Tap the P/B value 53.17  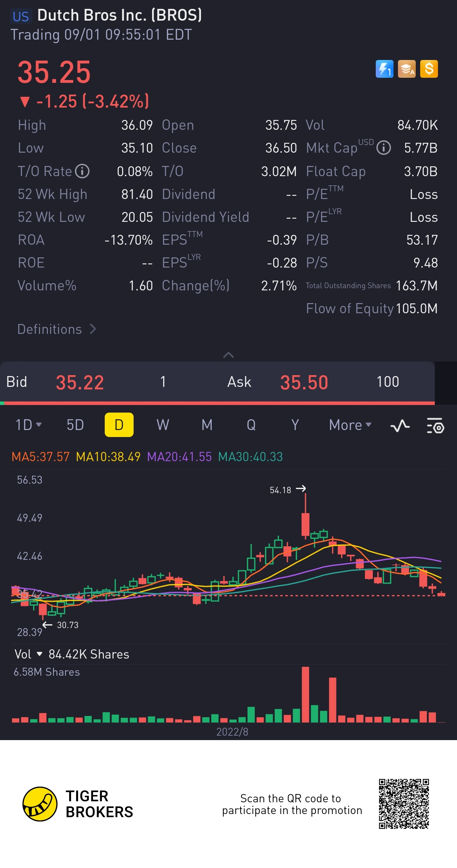click(422, 240)
